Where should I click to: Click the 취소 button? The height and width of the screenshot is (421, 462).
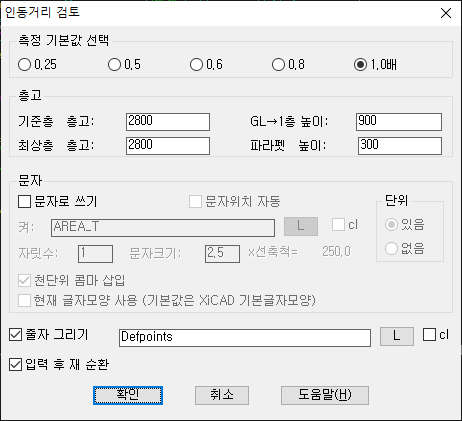click(x=222, y=395)
